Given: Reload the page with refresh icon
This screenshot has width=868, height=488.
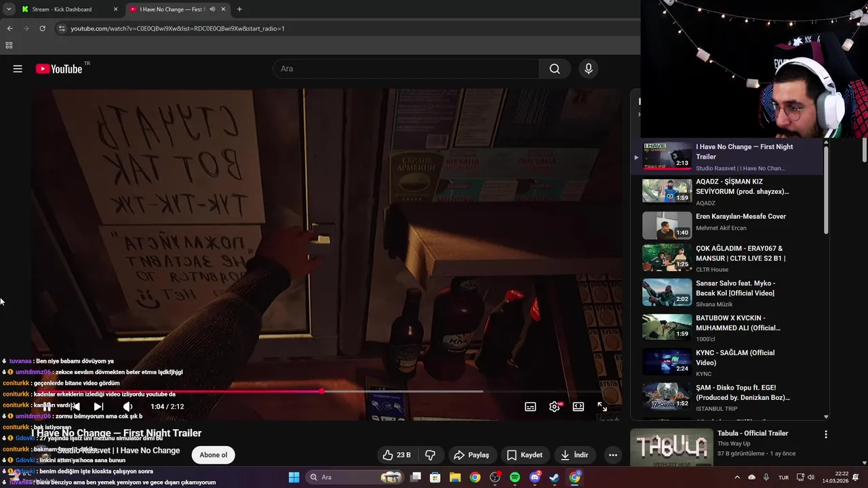Looking at the screenshot, I should tap(42, 28).
